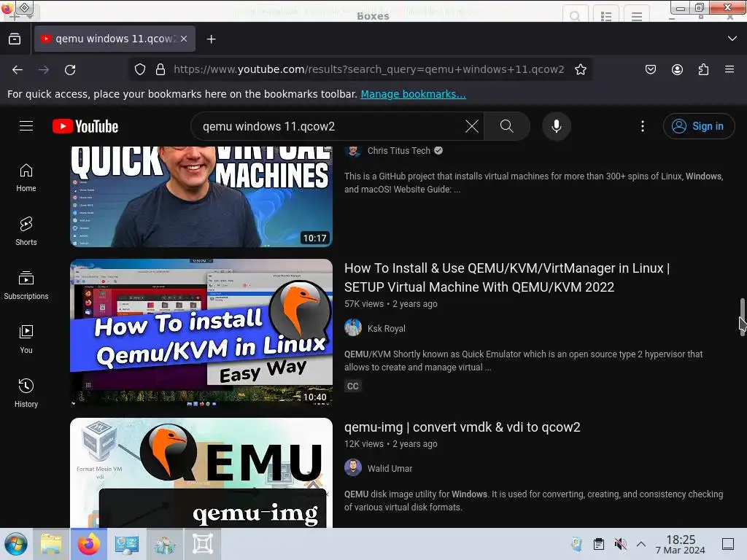Open Shorts in YouTube sidebar
The width and height of the screenshot is (747, 560).
click(26, 231)
